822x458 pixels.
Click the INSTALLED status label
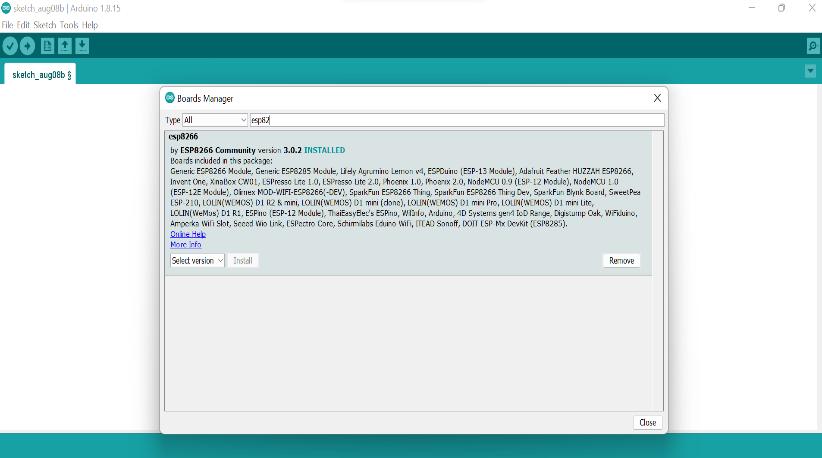pyautogui.click(x=325, y=150)
